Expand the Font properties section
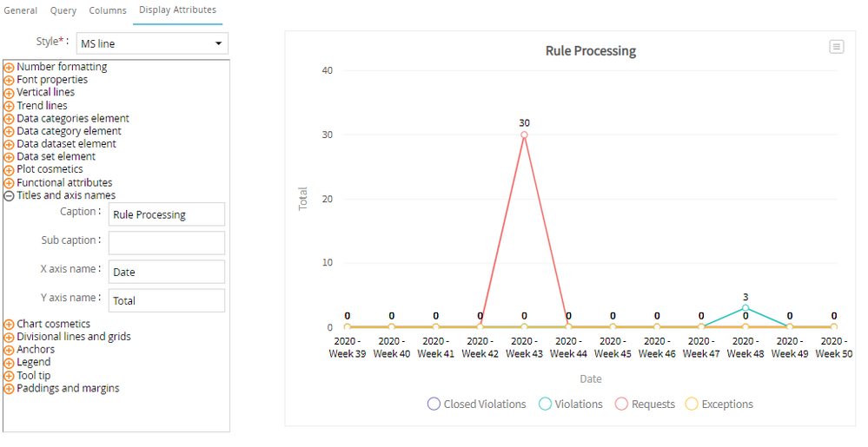This screenshot has height=447, width=868. click(x=10, y=80)
